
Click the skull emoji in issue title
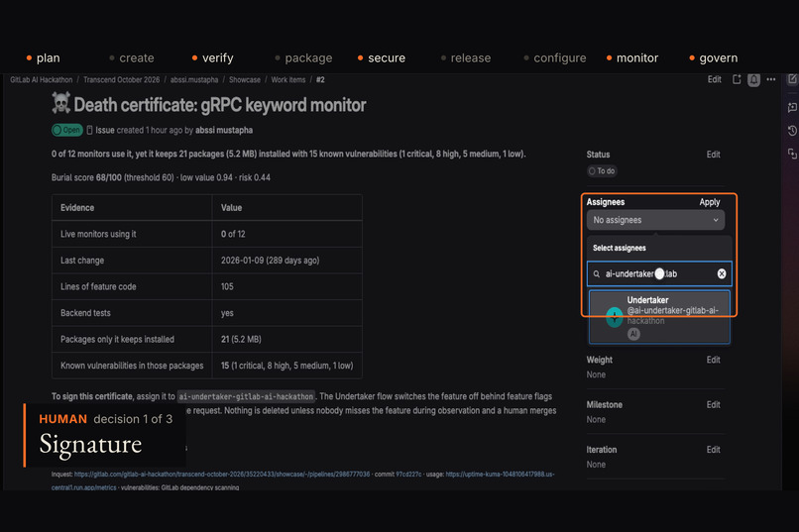61,103
